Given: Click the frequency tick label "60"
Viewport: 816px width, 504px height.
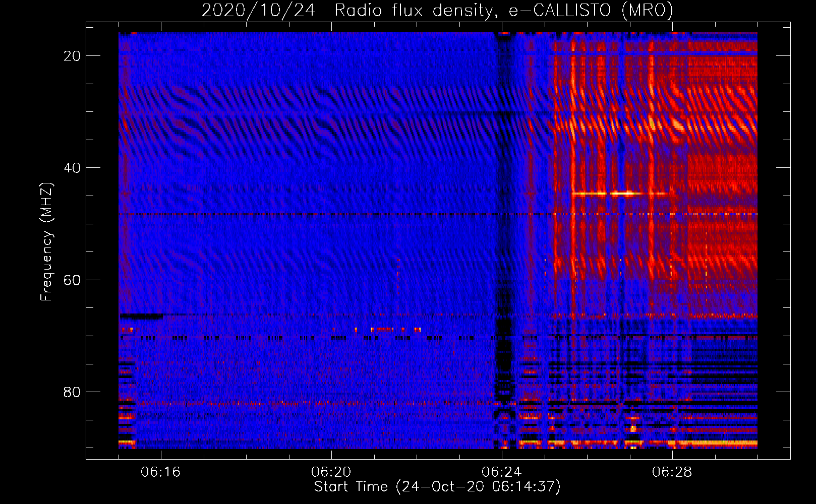Looking at the screenshot, I should [x=72, y=280].
